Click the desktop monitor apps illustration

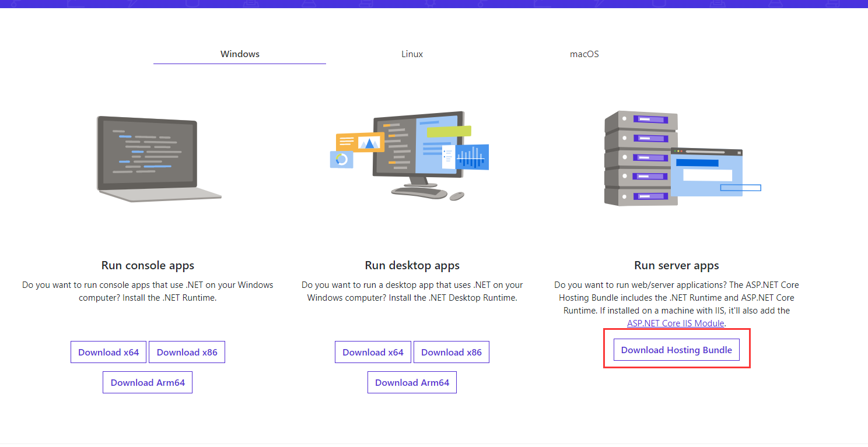[x=409, y=156]
